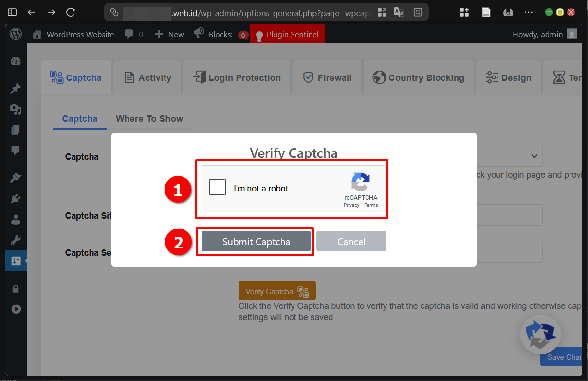Open Comments via the speech bubble sidebar icon
This screenshot has height=381, width=588.
tap(16, 151)
